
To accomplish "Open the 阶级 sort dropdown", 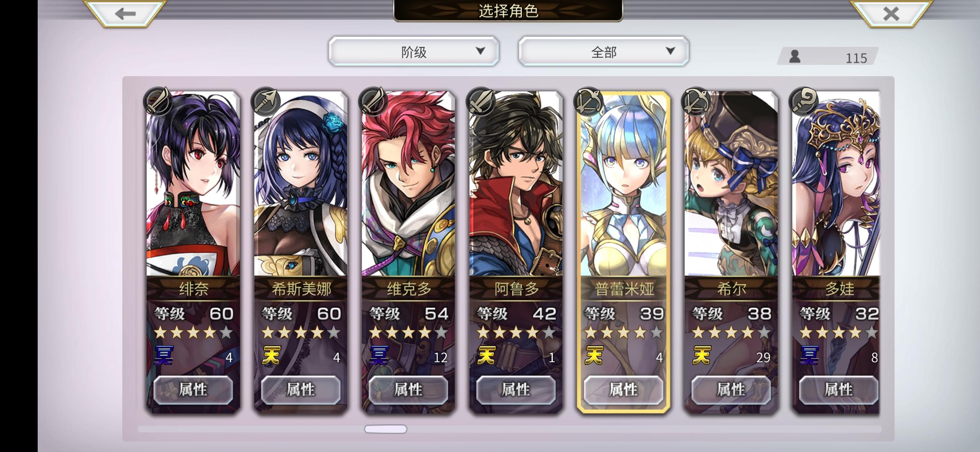I will pos(414,51).
